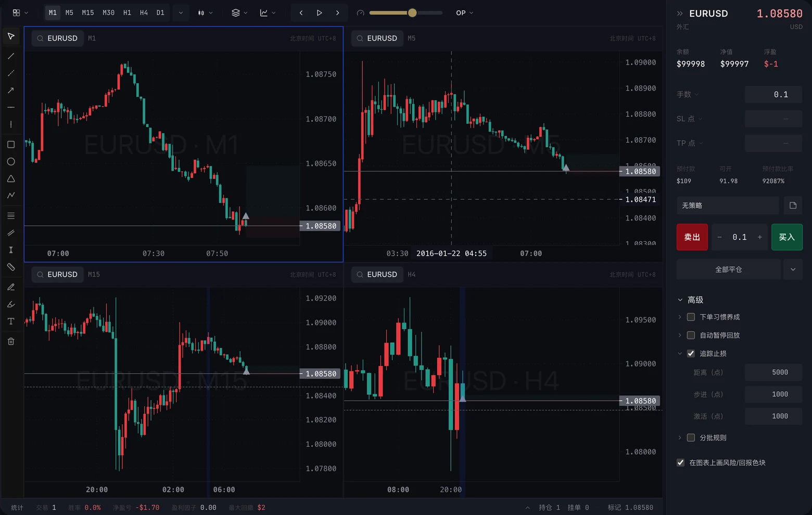Uncheck 在图表上画风险/回报色块
The image size is (812, 515).
(680, 462)
